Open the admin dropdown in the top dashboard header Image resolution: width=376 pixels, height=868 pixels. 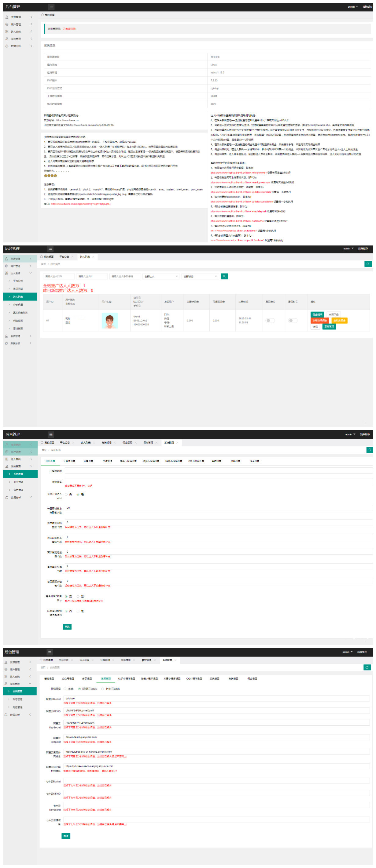point(353,7)
